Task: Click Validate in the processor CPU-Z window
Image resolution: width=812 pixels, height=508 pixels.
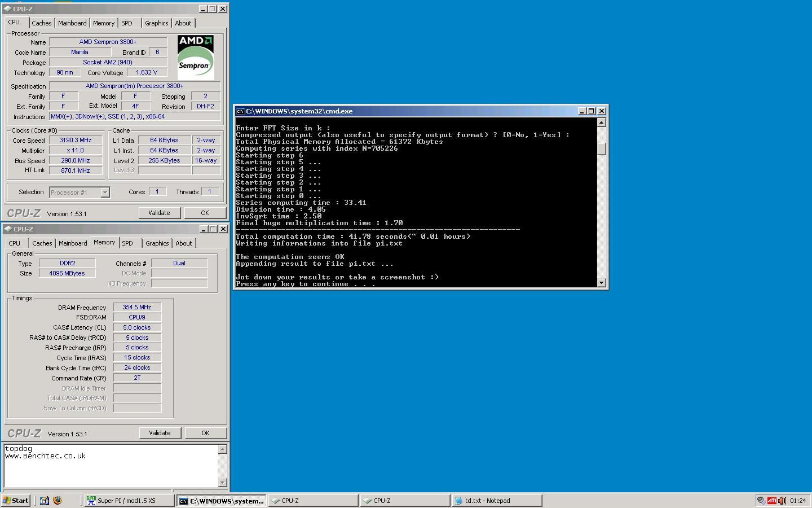Action: (x=159, y=213)
